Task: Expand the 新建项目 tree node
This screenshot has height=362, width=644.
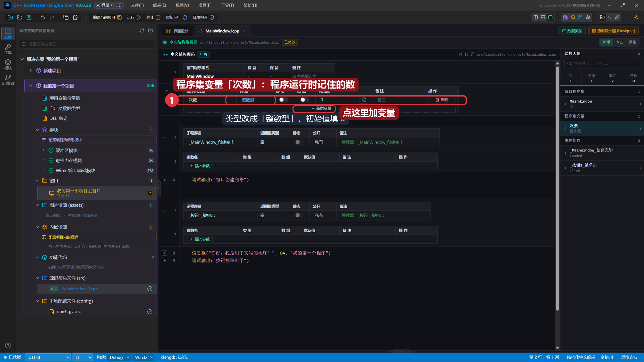Action: (31, 70)
